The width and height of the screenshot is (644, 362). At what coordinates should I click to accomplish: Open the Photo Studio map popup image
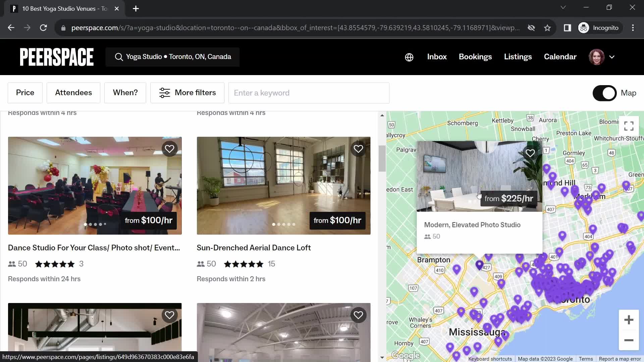pyautogui.click(x=479, y=176)
